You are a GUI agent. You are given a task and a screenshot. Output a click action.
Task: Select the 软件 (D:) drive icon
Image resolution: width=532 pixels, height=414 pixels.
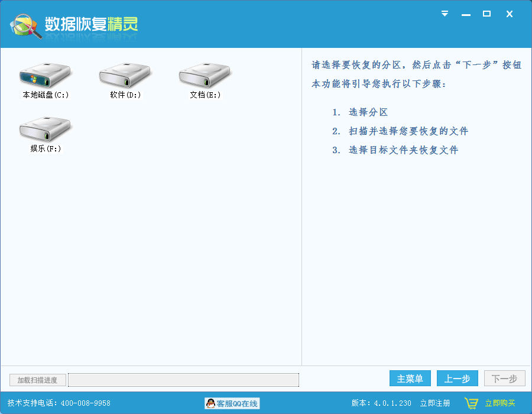(x=125, y=75)
